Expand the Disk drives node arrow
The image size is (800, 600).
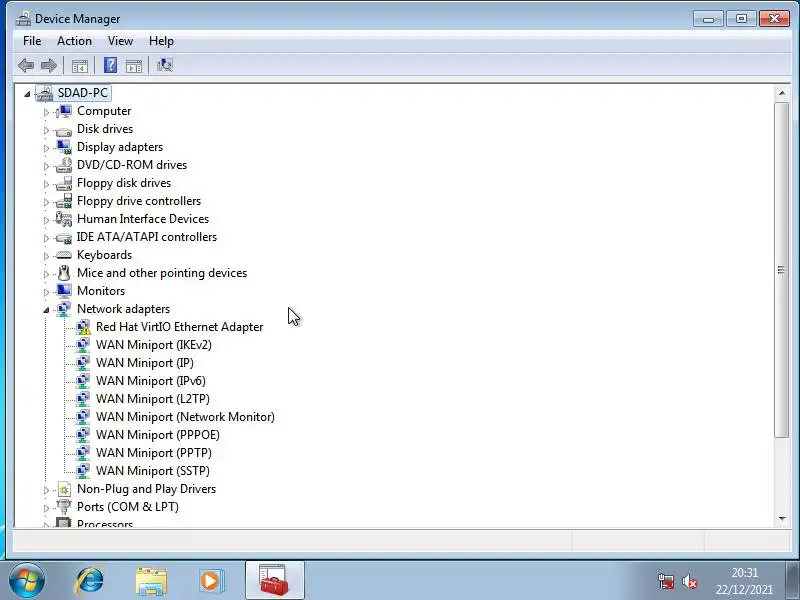coord(46,130)
